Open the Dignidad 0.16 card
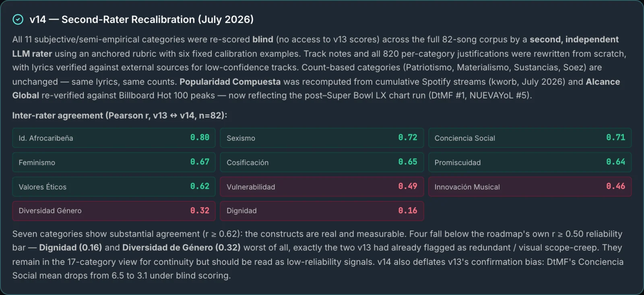This screenshot has height=295, width=644. 322,211
